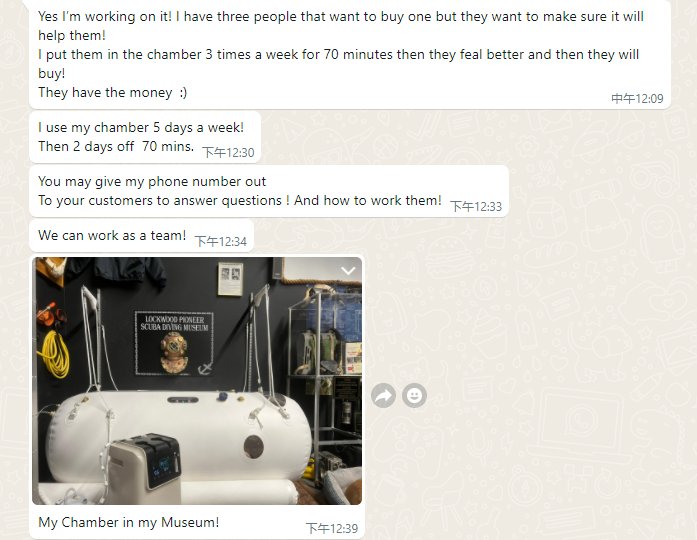Select the "We can work as a team!" message
Screen dimensions: 697x540
click(x=141, y=236)
